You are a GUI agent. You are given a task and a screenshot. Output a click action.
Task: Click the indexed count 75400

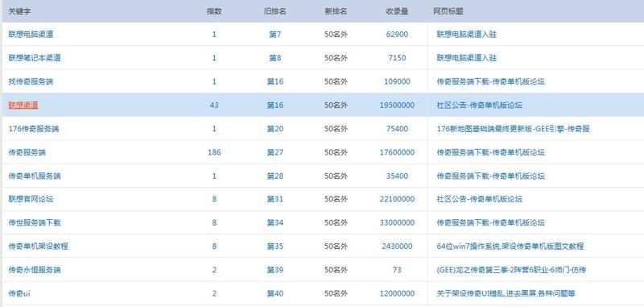397,129
